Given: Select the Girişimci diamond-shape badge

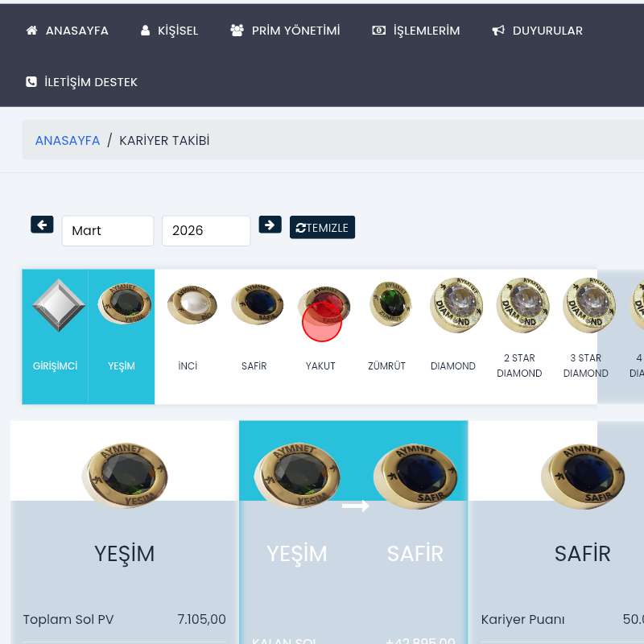Looking at the screenshot, I should (x=59, y=305).
